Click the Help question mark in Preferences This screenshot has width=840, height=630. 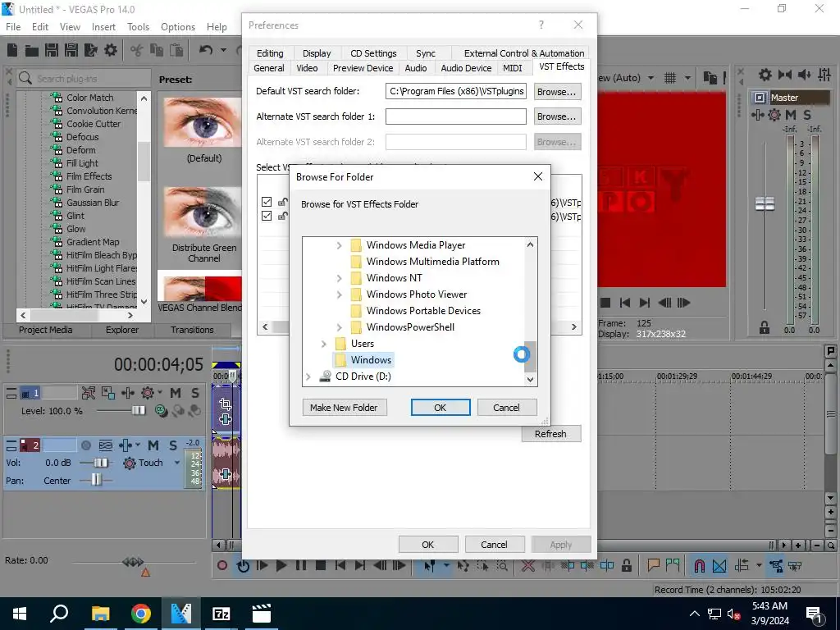tap(541, 25)
